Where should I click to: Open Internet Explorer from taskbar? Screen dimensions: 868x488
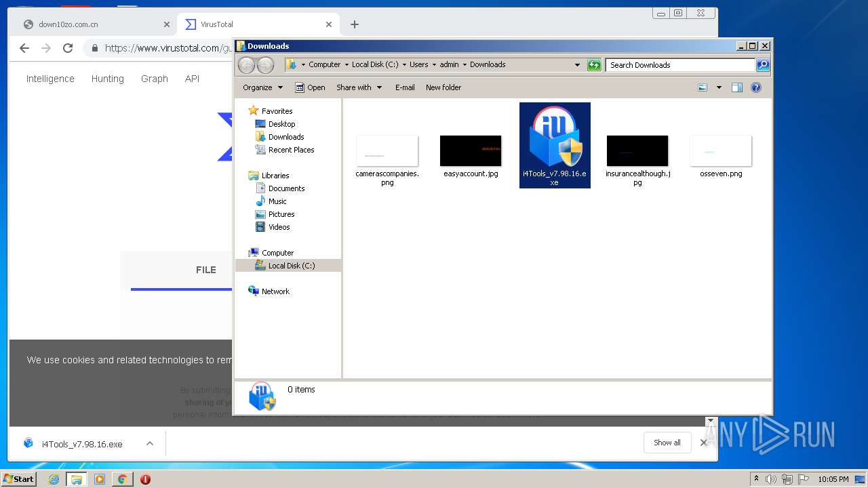(x=54, y=479)
